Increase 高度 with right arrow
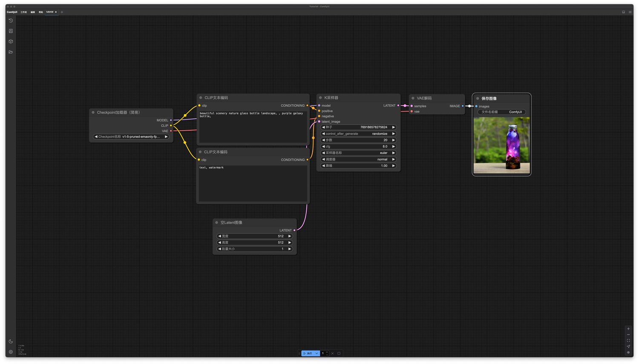 pyautogui.click(x=290, y=243)
